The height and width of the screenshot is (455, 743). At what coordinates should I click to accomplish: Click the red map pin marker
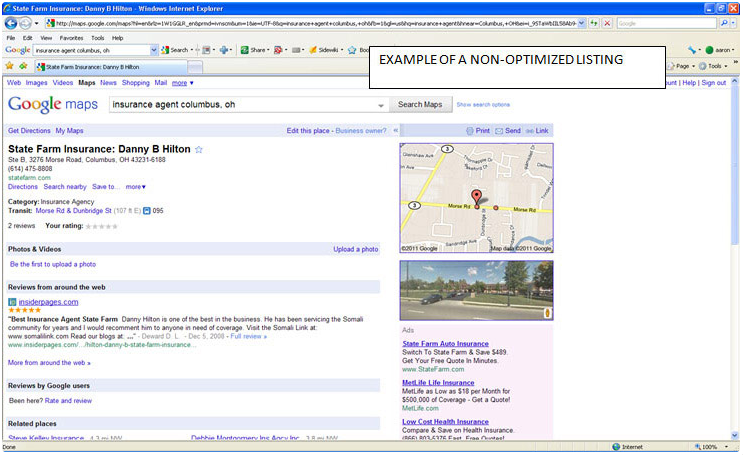coord(476,197)
